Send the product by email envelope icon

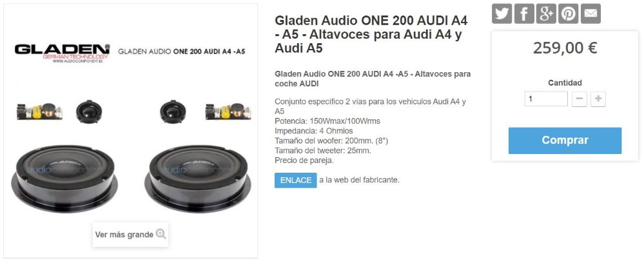590,14
